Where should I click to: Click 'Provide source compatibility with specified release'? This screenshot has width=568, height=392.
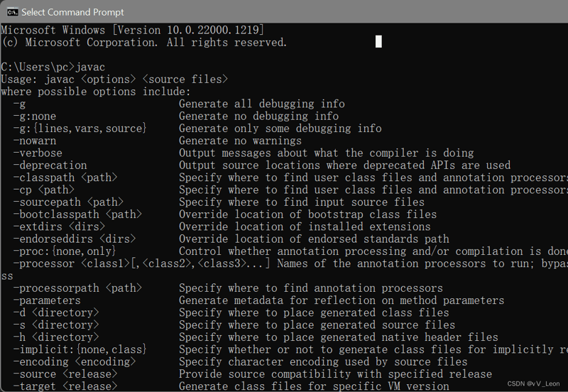(x=335, y=374)
